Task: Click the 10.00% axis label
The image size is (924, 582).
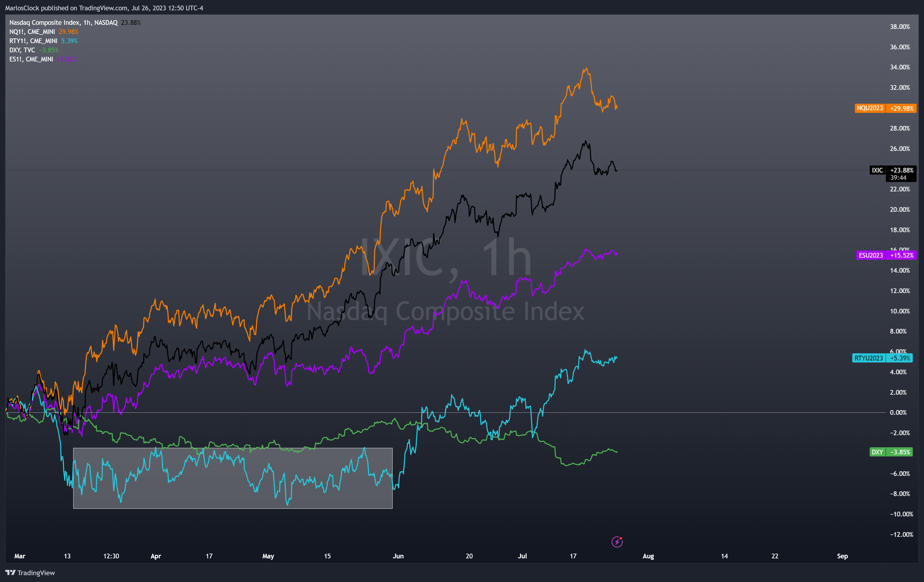Action: [x=899, y=311]
